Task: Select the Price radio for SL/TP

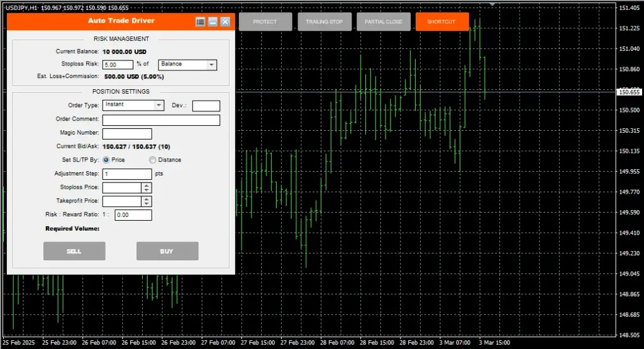Action: click(106, 160)
